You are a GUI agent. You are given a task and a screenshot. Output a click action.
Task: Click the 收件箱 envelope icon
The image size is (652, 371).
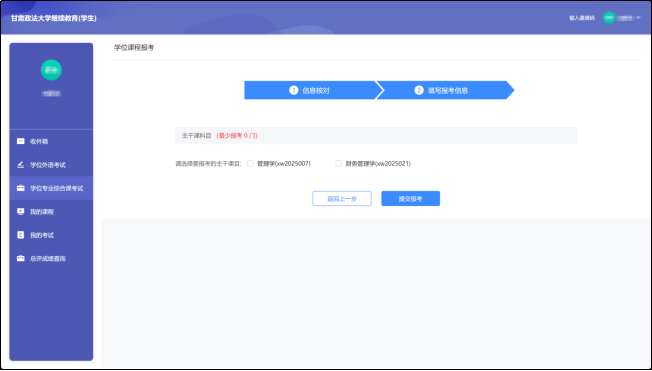coord(20,141)
